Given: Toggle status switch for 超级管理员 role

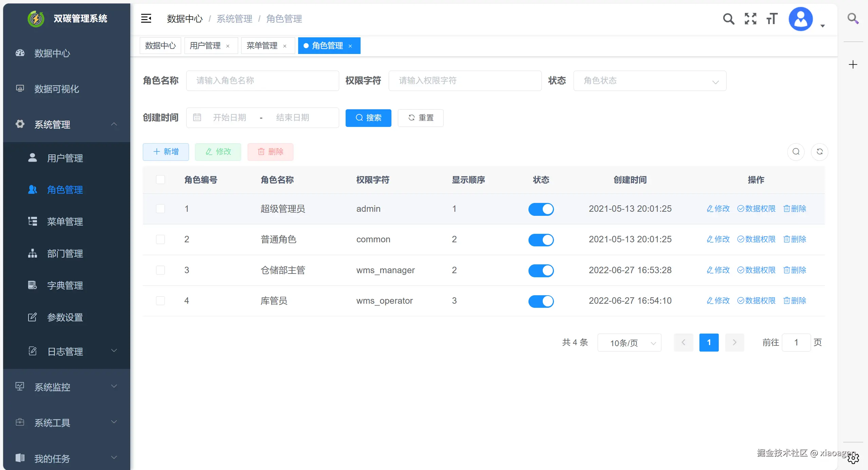Looking at the screenshot, I should (x=541, y=209).
